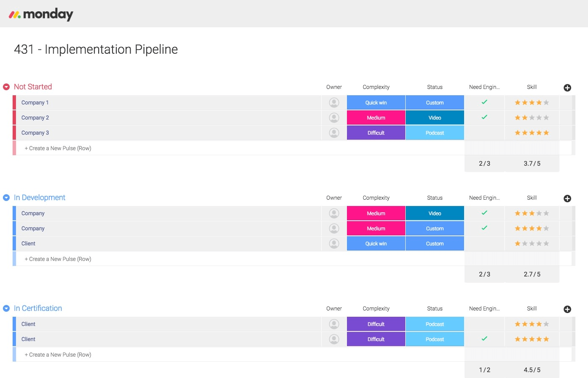Click Status column header in Not Started
The width and height of the screenshot is (588, 378).
coord(435,87)
